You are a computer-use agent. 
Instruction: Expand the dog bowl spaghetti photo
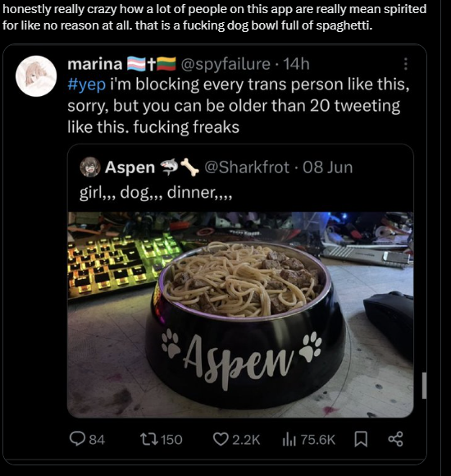240,314
